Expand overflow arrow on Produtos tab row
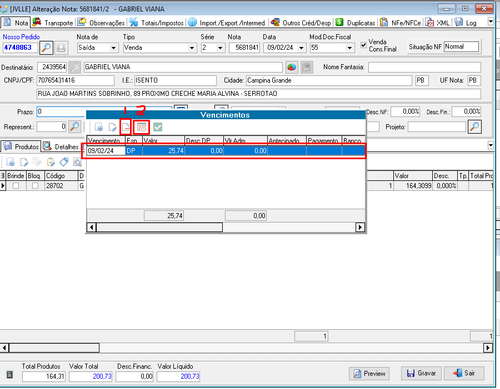The height and width of the screenshot is (389, 500). 490,145
